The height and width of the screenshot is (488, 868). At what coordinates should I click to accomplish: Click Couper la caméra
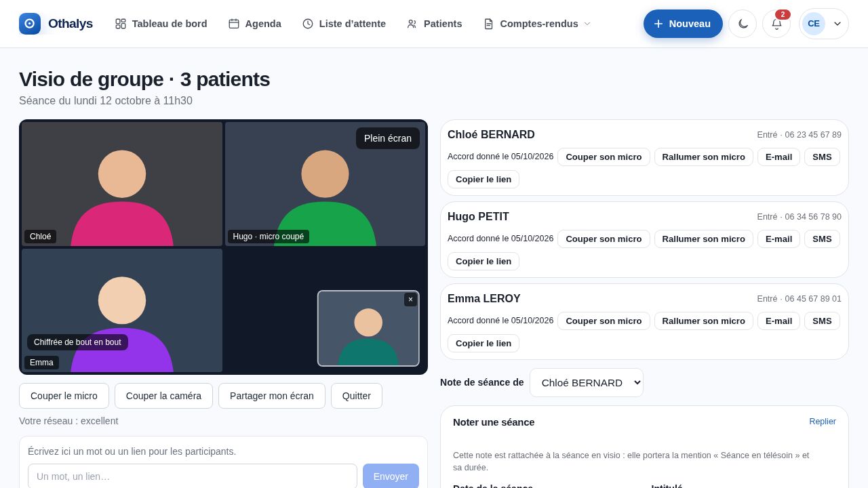[163, 396]
